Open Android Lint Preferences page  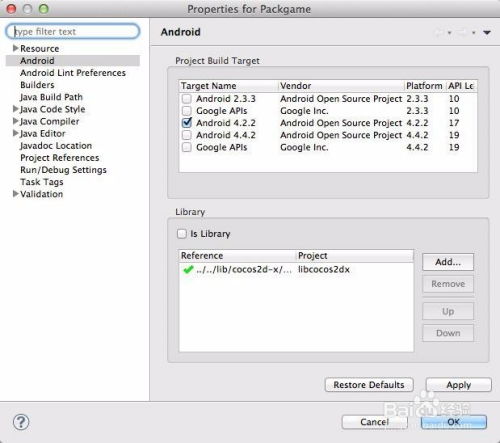click(73, 73)
